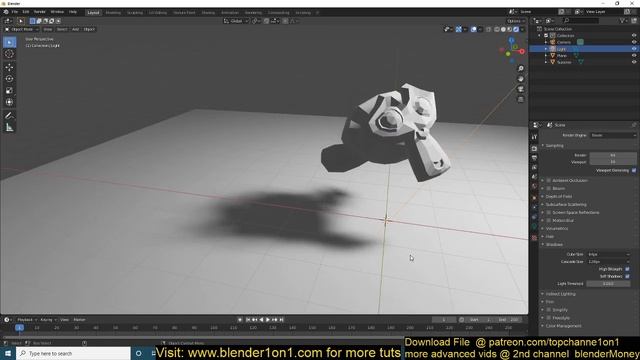The height and width of the screenshot is (360, 640).
Task: Collapse the Shadows panel
Action: pos(553,244)
